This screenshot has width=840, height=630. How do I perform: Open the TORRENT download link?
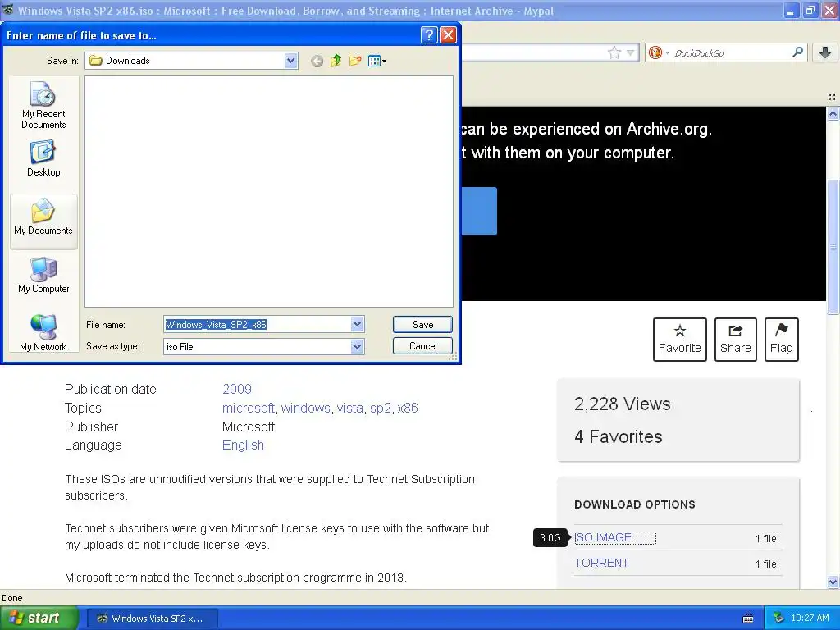tap(601, 563)
